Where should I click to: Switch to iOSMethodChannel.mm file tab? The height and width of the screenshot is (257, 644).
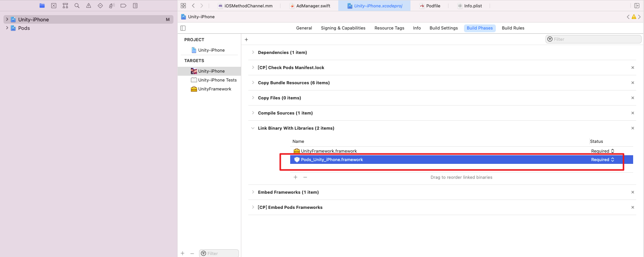[x=246, y=6]
